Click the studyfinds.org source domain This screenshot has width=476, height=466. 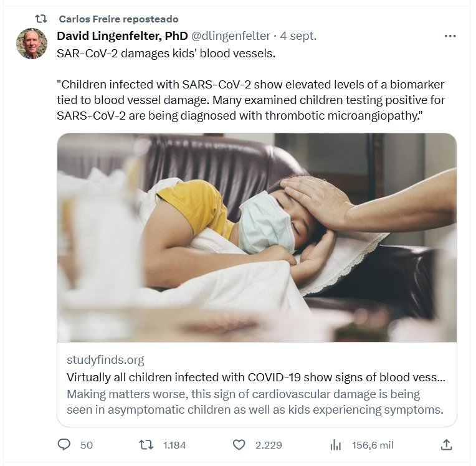point(105,360)
